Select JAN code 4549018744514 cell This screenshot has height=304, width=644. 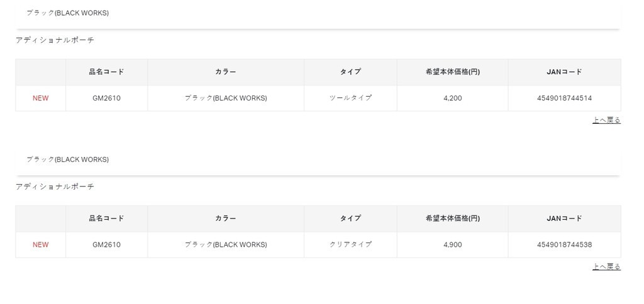[x=565, y=98]
